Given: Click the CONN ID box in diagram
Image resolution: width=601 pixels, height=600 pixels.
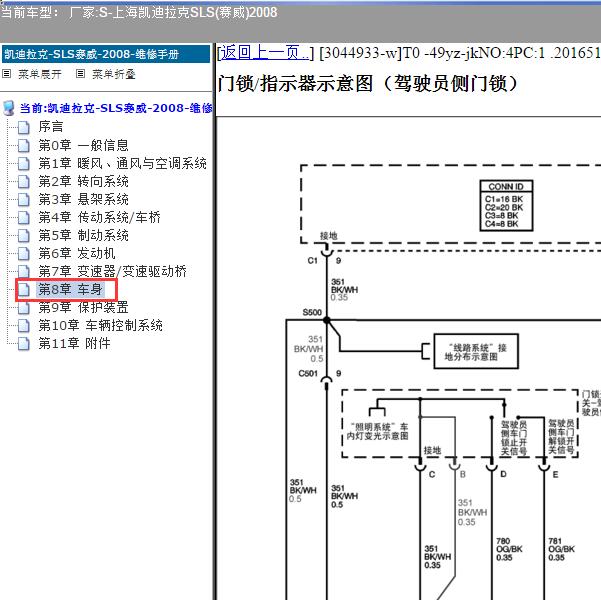Looking at the screenshot, I should 506,206.
